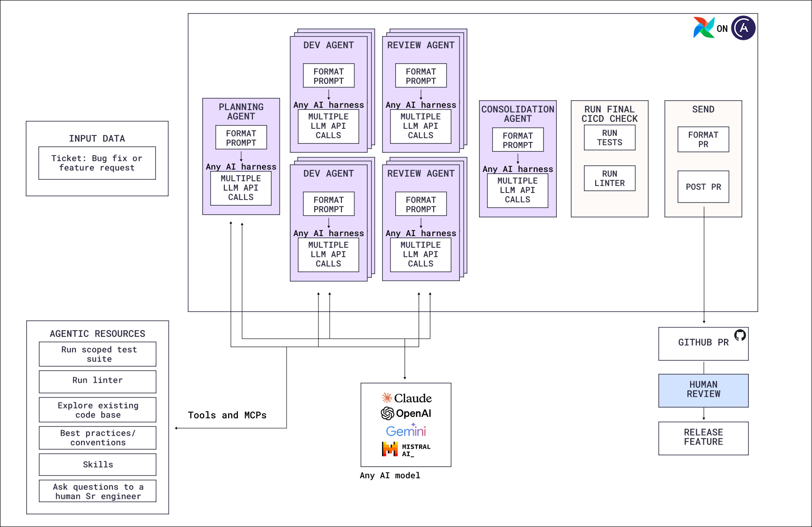Click 'Explore existing code base' box
This screenshot has width=812, height=527.
[x=97, y=410]
